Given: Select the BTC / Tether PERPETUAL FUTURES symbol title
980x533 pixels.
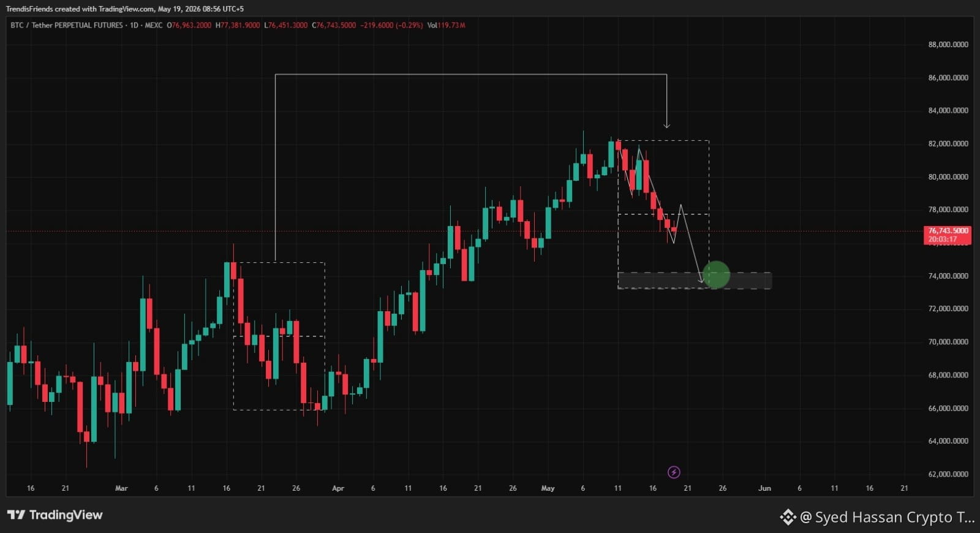Looking at the screenshot, I should 67,25.
